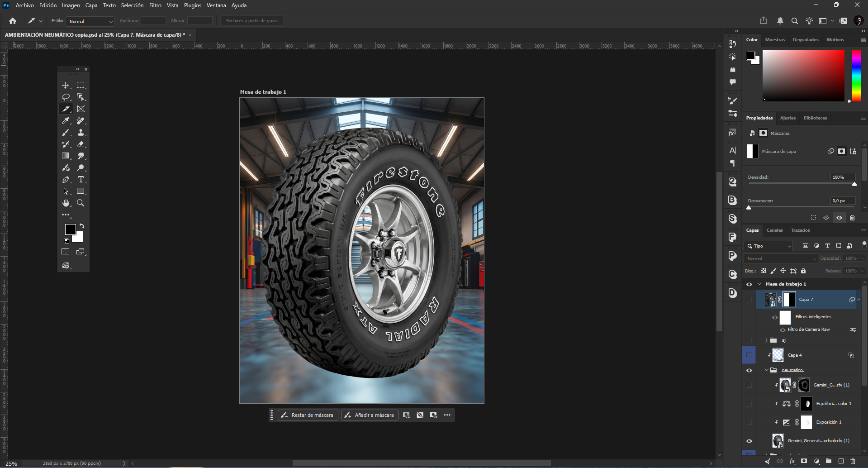Select the Smudge tool

[81, 156]
